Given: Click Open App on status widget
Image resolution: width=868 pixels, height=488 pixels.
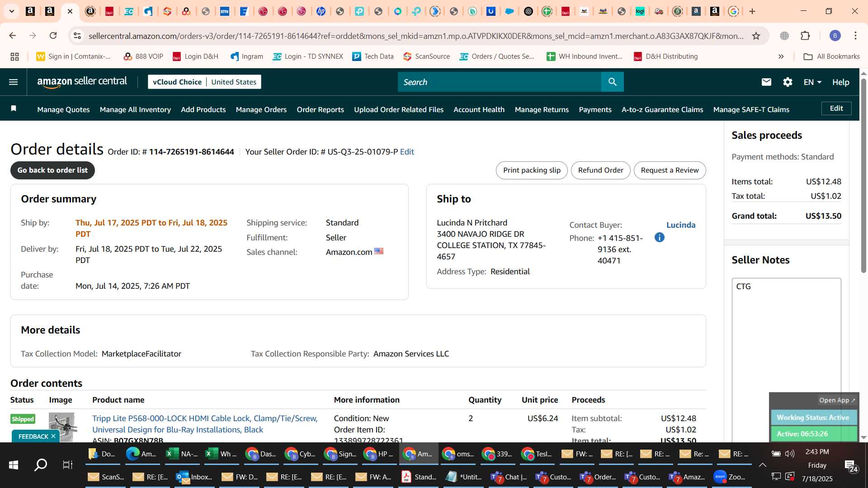Looking at the screenshot, I should 837,400.
